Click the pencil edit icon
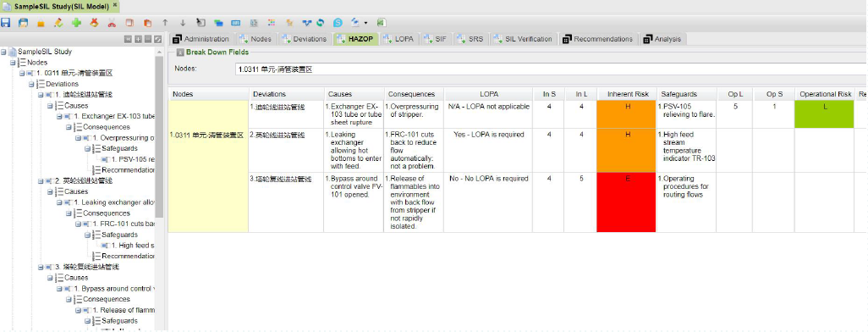 [x=58, y=23]
